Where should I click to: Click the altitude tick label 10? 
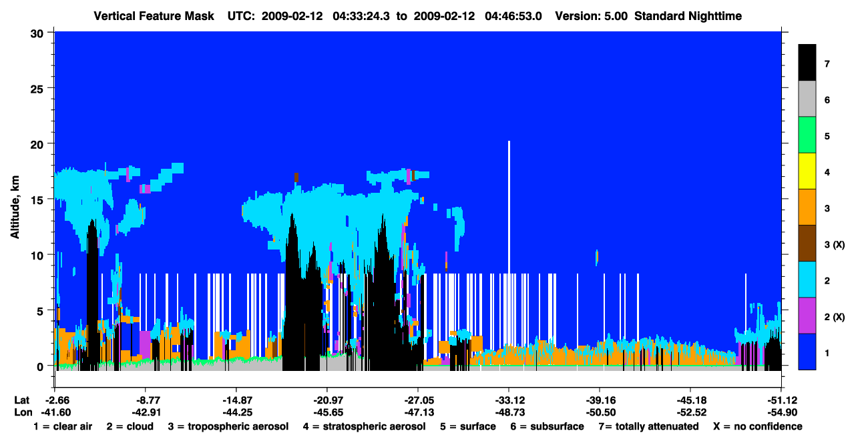pyautogui.click(x=39, y=255)
